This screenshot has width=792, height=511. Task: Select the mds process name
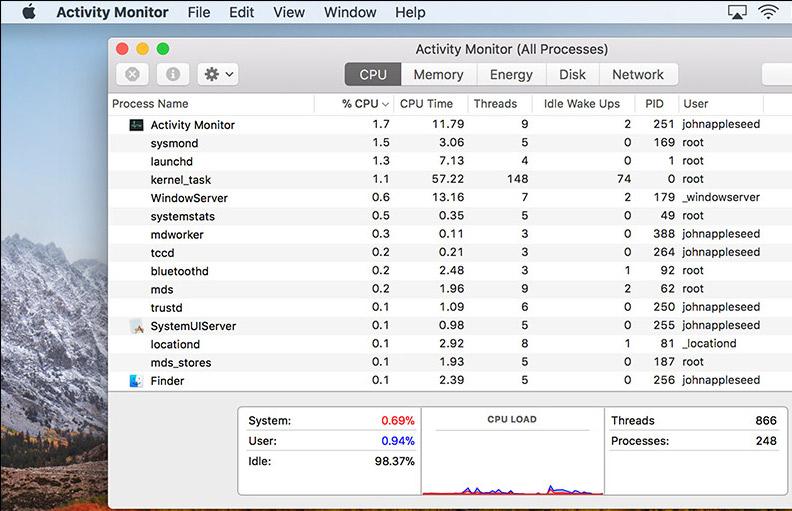[x=162, y=289]
